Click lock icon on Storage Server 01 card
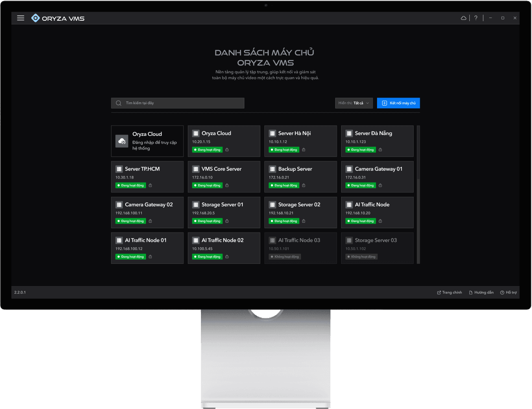The width and height of the screenshot is (532, 409). pos(227,221)
